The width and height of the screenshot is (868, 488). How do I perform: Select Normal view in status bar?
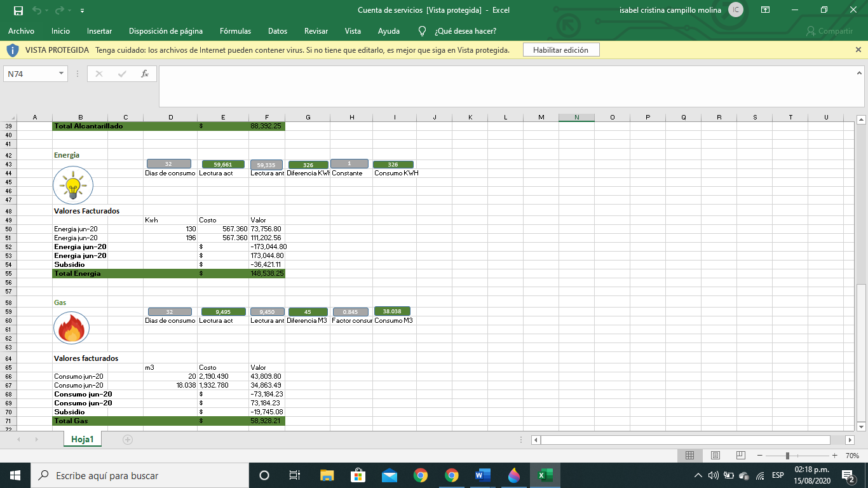pos(689,456)
